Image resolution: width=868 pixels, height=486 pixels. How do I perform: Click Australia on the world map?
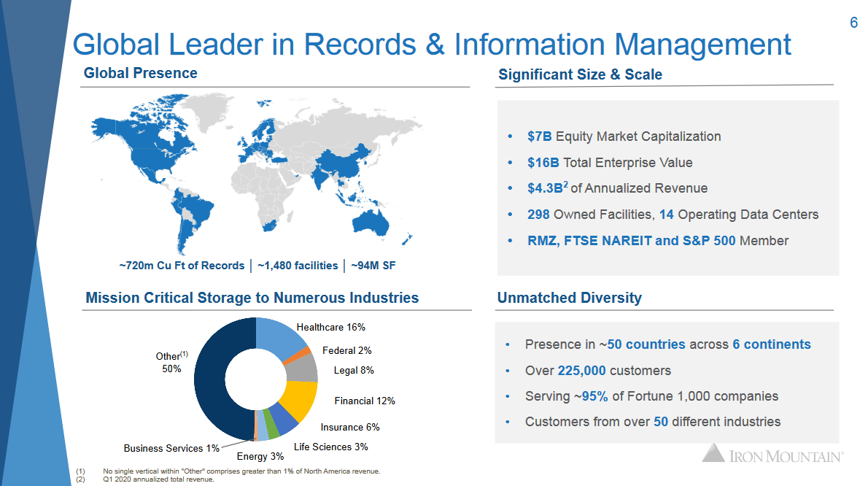click(x=371, y=223)
